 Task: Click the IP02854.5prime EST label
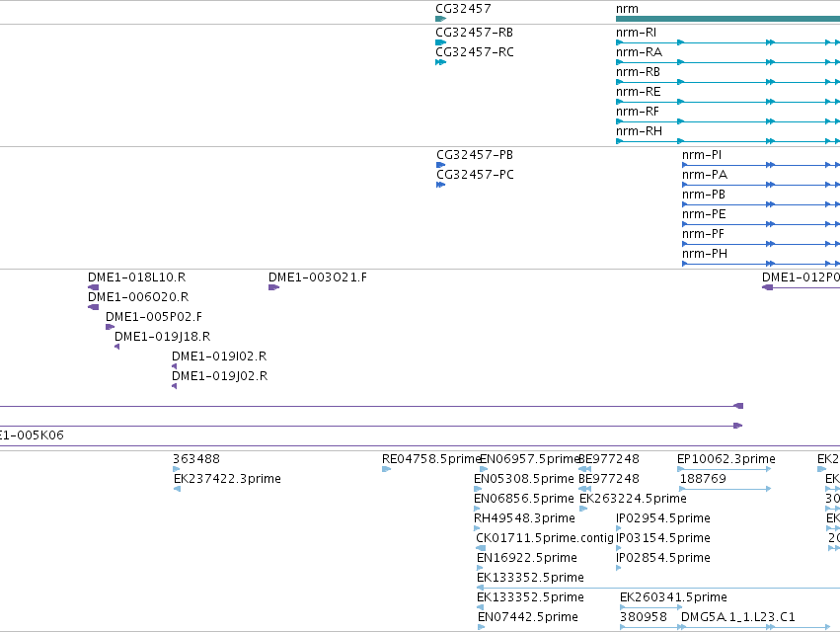[663, 559]
